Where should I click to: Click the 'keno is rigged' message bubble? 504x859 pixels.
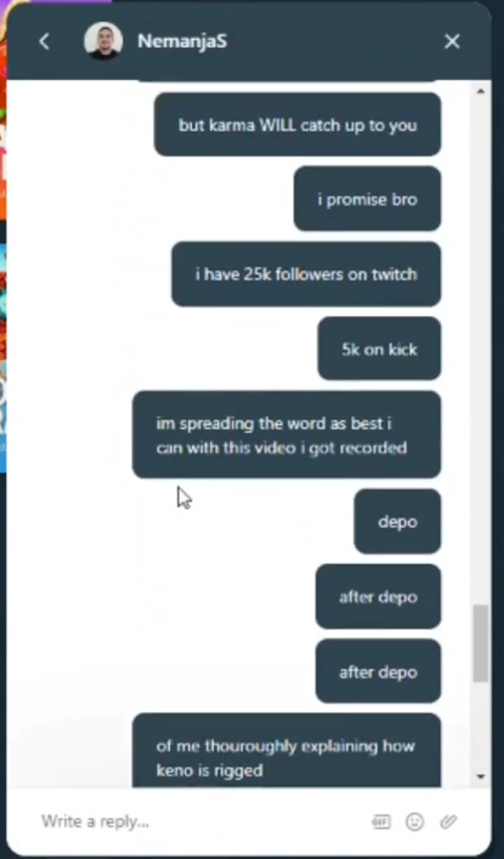[287, 750]
